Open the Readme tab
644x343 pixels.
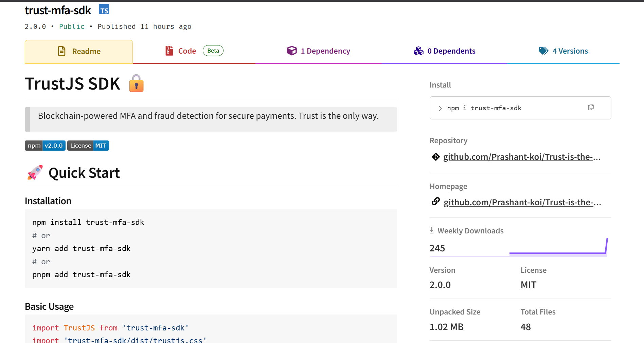[79, 52]
